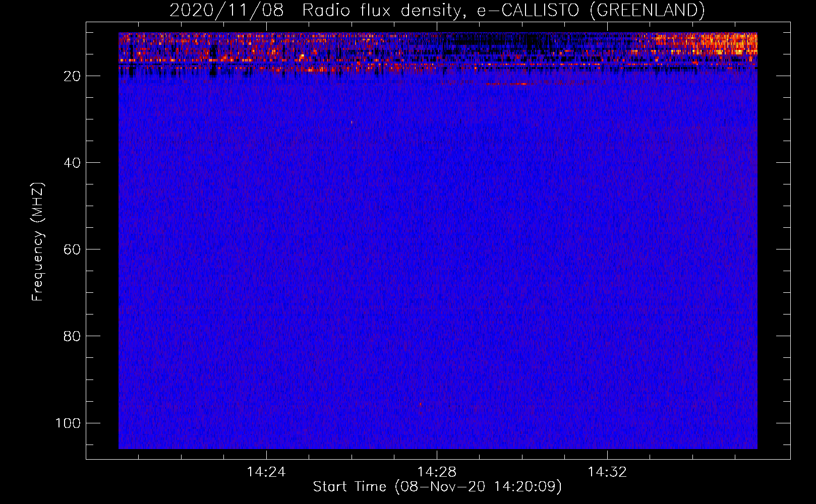Image resolution: width=816 pixels, height=504 pixels.
Task: Click the 40 MHz frequency tick label
Action: coord(72,163)
